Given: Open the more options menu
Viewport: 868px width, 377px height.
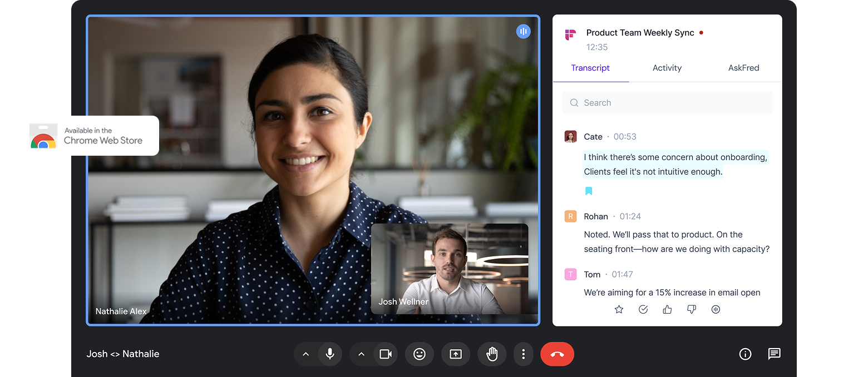Looking at the screenshot, I should point(524,354).
